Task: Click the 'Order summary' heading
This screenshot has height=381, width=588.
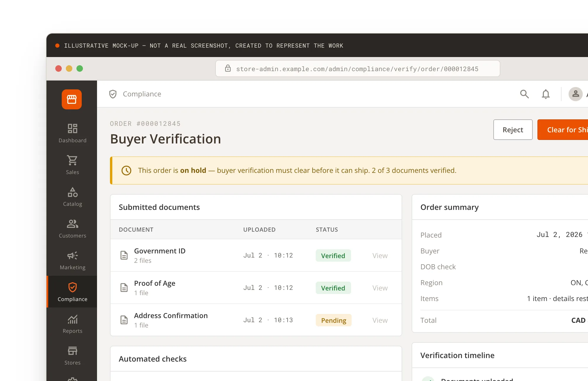Action: [x=450, y=207]
